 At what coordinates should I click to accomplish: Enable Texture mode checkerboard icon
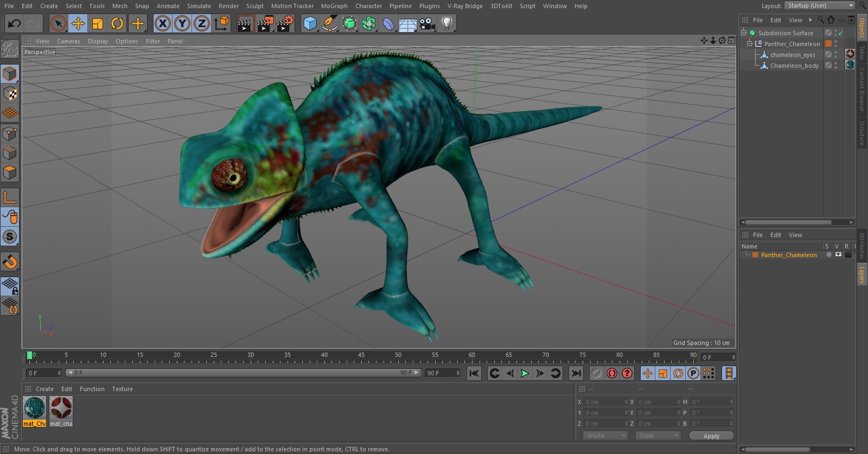pos(10,94)
